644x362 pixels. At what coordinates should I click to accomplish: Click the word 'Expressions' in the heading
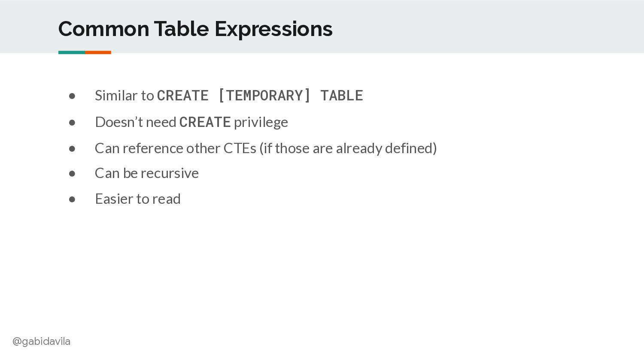coord(273,29)
